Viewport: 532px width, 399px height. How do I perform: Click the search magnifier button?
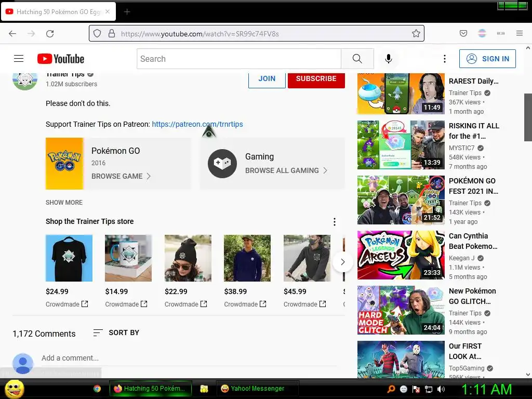tap(357, 59)
